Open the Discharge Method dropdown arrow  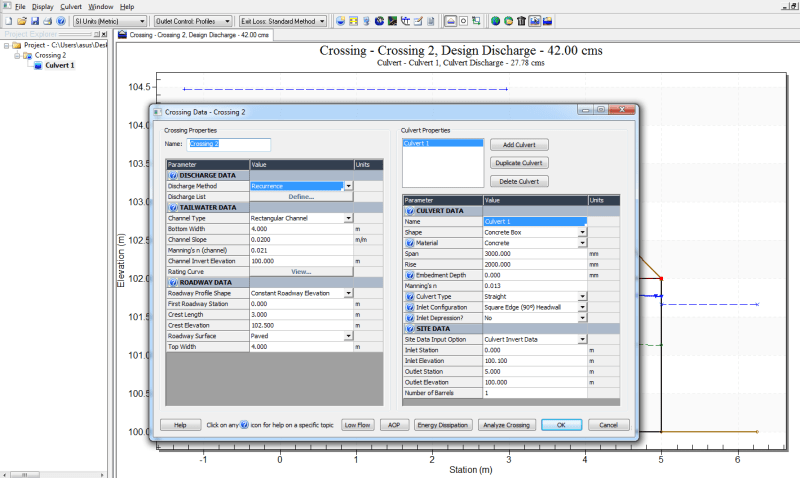coord(348,186)
